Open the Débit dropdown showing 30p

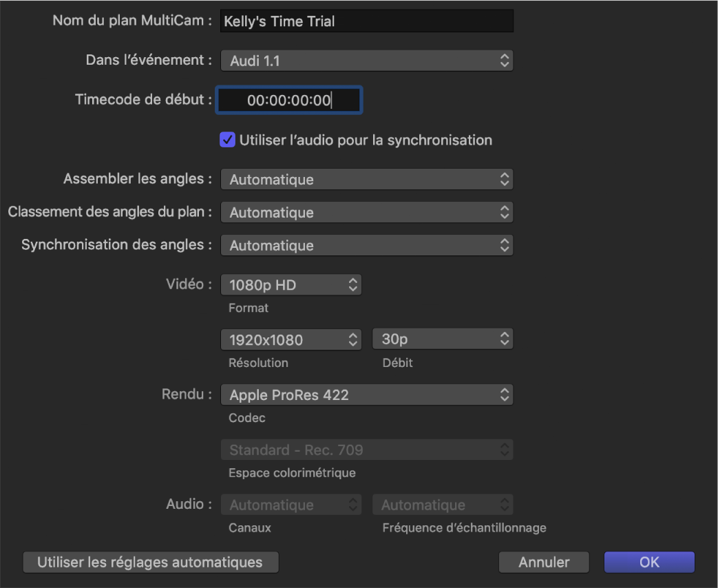(442, 338)
